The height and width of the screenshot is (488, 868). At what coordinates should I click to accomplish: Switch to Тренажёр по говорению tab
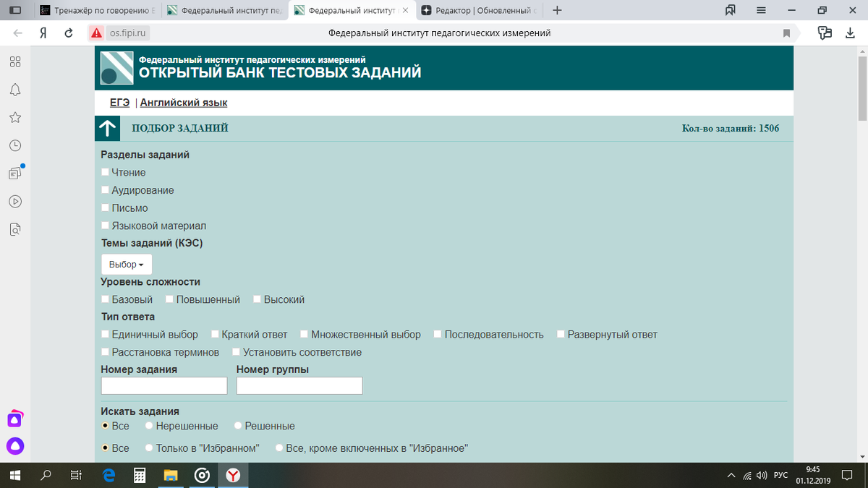(x=98, y=11)
